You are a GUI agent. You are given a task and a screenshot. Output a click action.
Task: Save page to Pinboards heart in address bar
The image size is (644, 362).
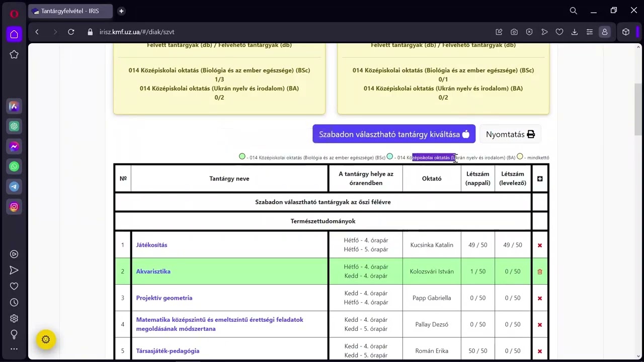559,32
